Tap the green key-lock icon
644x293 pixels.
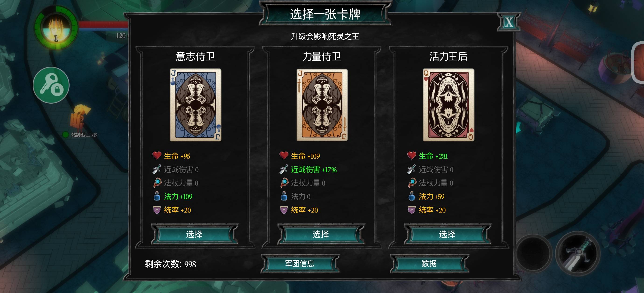pos(51,85)
